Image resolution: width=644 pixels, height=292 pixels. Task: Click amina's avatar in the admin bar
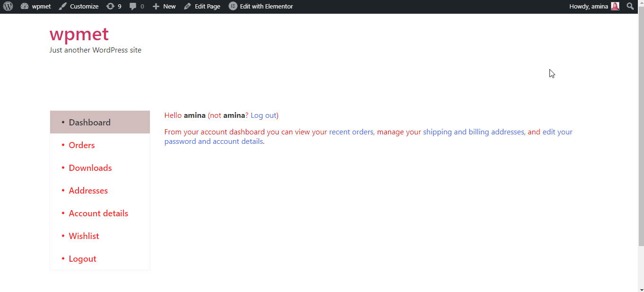pyautogui.click(x=615, y=7)
